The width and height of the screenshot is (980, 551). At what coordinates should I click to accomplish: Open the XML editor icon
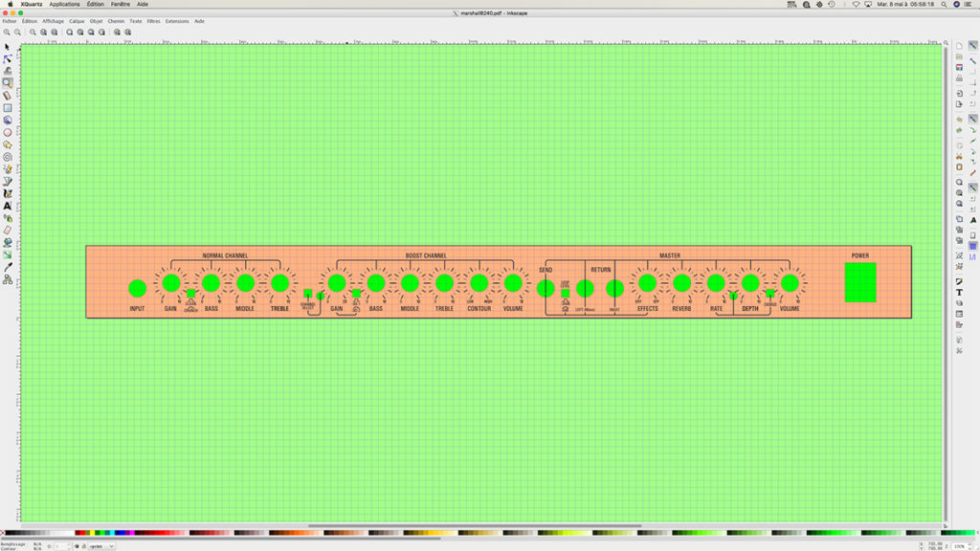[959, 314]
